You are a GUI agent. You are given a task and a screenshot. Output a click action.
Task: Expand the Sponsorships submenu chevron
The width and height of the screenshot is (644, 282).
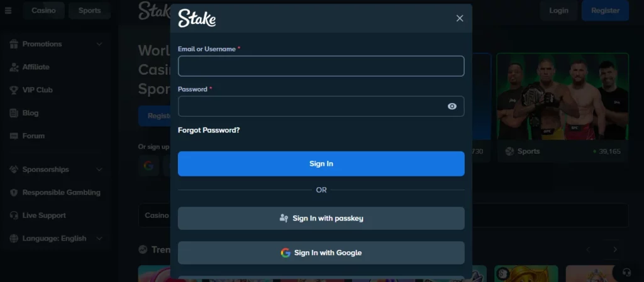[99, 170]
